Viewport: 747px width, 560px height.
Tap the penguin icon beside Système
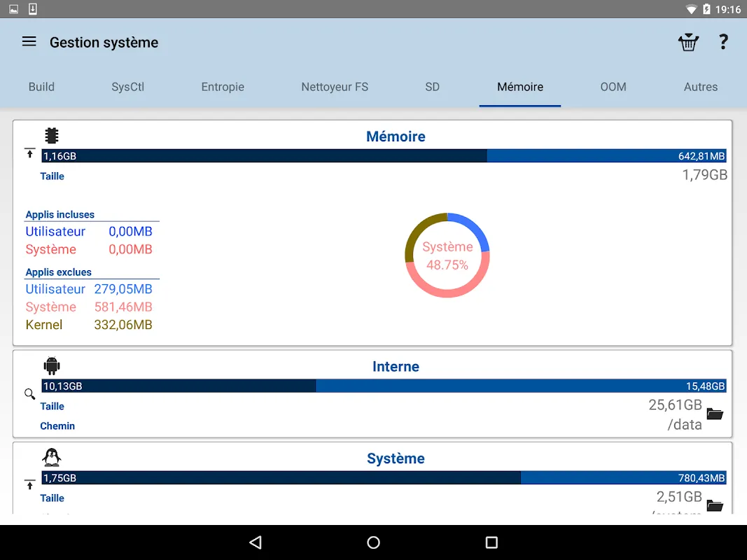click(51, 457)
